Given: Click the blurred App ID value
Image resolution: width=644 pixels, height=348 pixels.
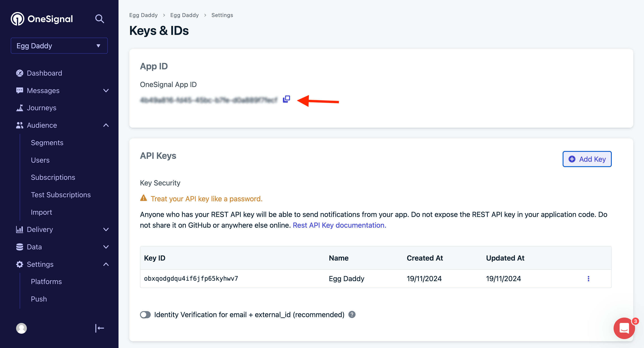Looking at the screenshot, I should [x=209, y=100].
